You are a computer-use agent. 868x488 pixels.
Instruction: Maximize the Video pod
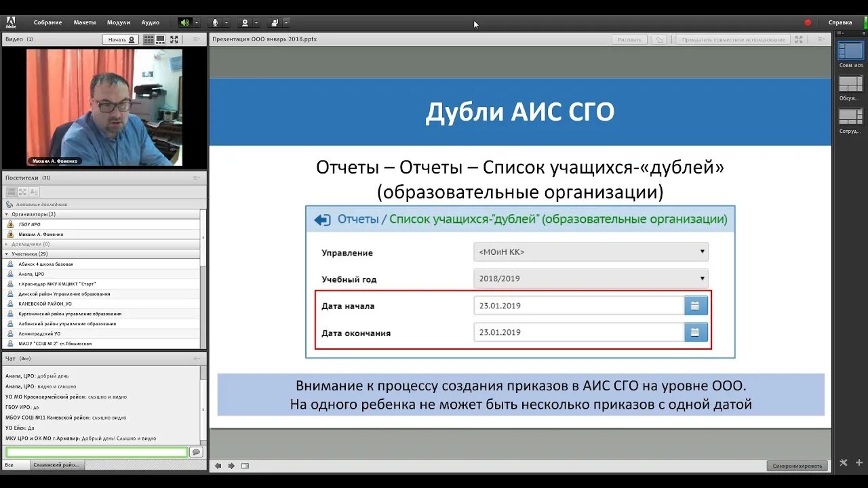174,39
